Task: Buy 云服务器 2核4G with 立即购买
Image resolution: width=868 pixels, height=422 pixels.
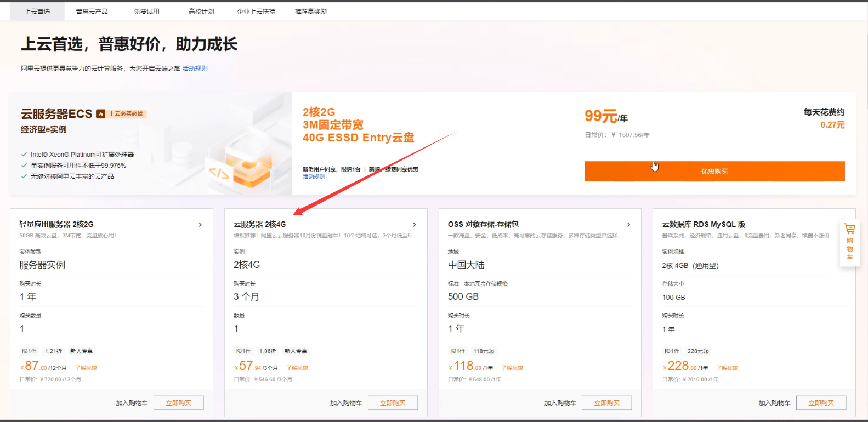Action: (393, 403)
